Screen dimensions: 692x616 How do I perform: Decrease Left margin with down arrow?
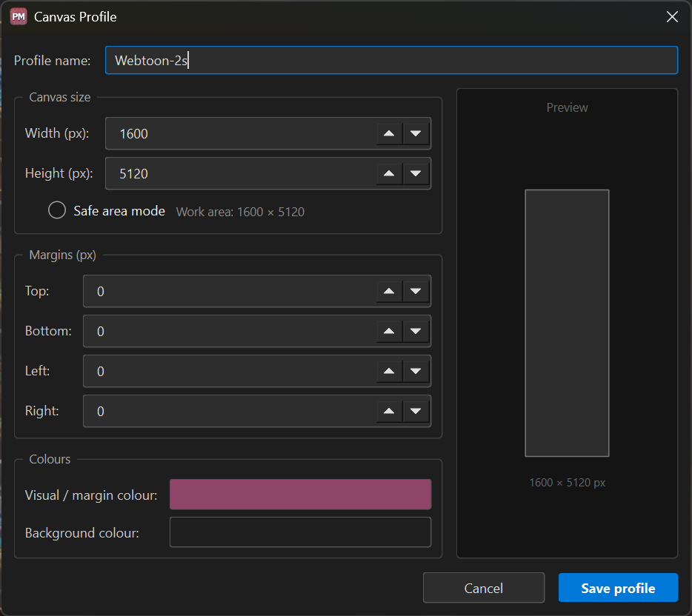click(416, 371)
